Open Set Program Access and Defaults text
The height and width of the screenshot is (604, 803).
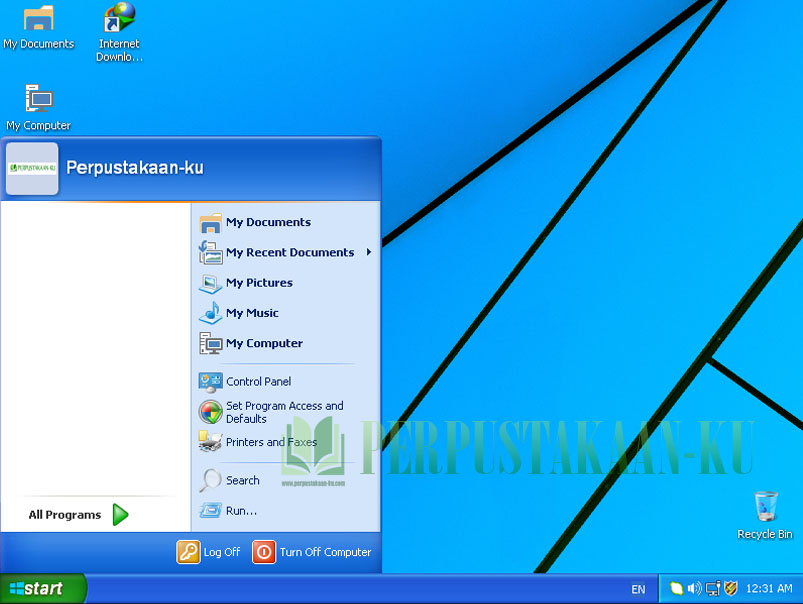click(285, 412)
